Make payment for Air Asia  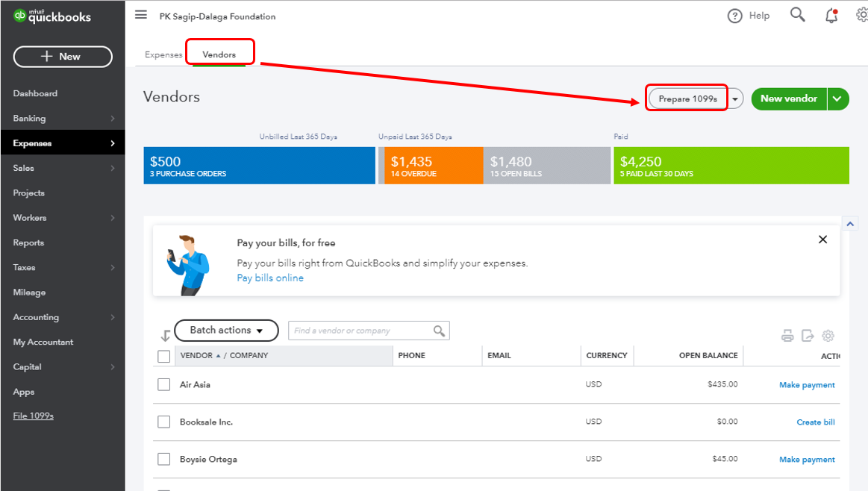coord(807,385)
